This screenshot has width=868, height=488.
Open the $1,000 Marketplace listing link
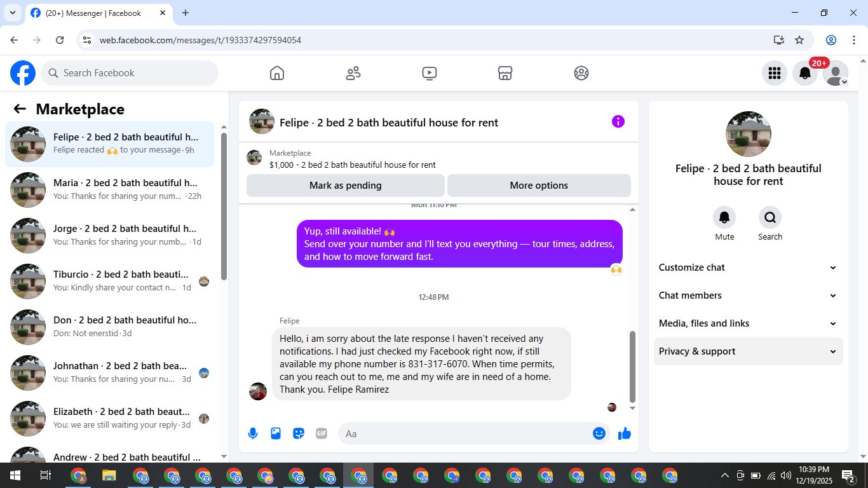pyautogui.click(x=353, y=165)
